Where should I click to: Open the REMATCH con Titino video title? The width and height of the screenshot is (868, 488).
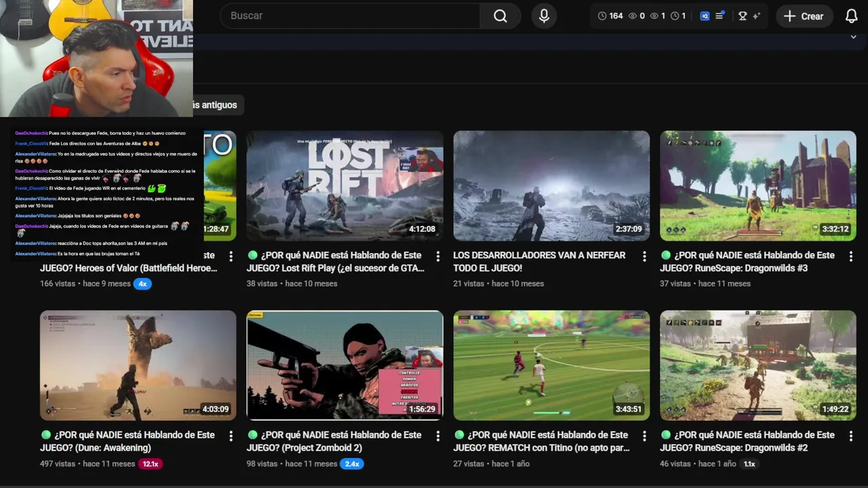point(542,441)
